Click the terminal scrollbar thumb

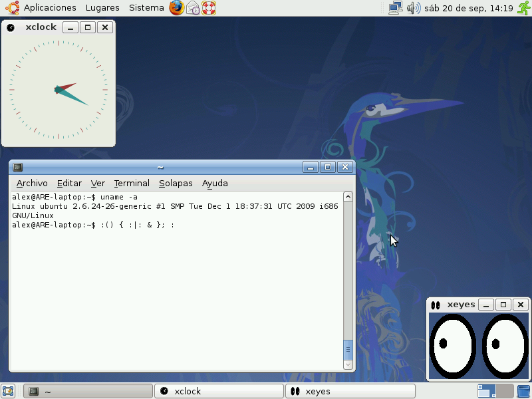pos(347,349)
